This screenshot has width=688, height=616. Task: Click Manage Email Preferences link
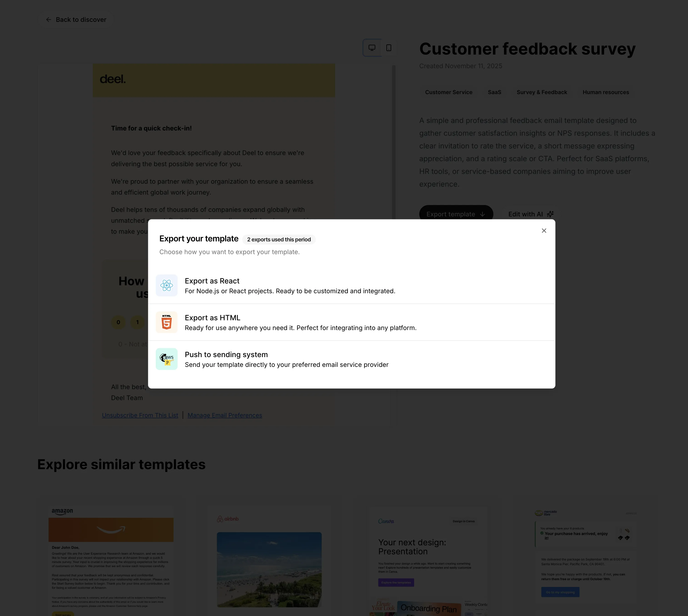point(225,415)
